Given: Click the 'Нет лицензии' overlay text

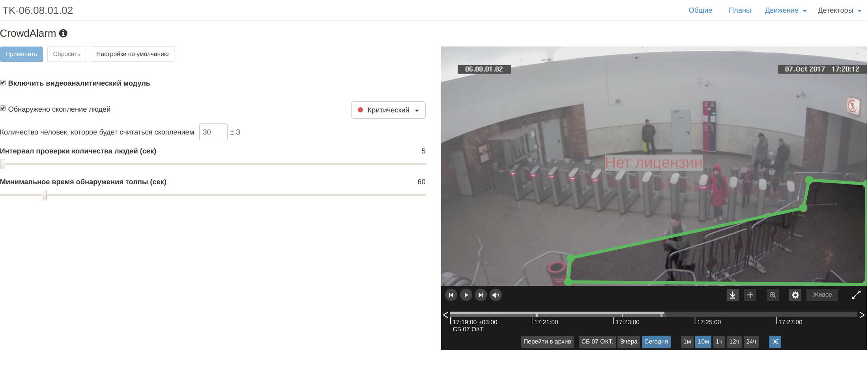Looking at the screenshot, I should [654, 162].
